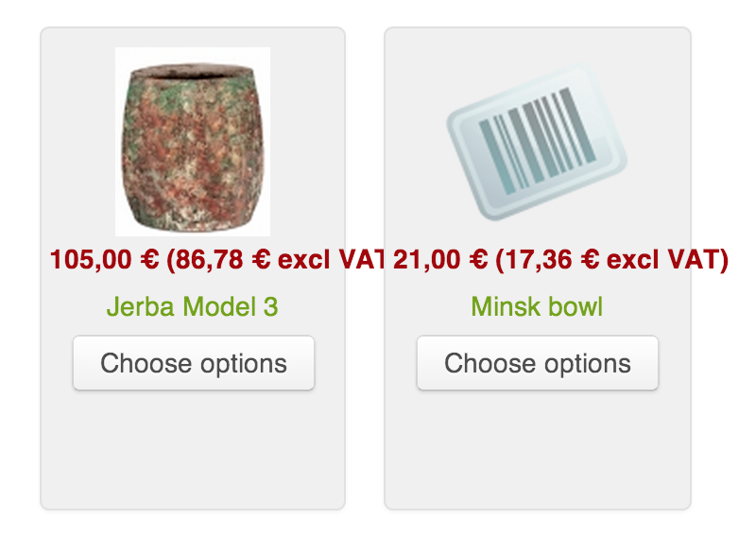
Task: Click empty area below Jerba's Choose options button
Action: click(193, 449)
